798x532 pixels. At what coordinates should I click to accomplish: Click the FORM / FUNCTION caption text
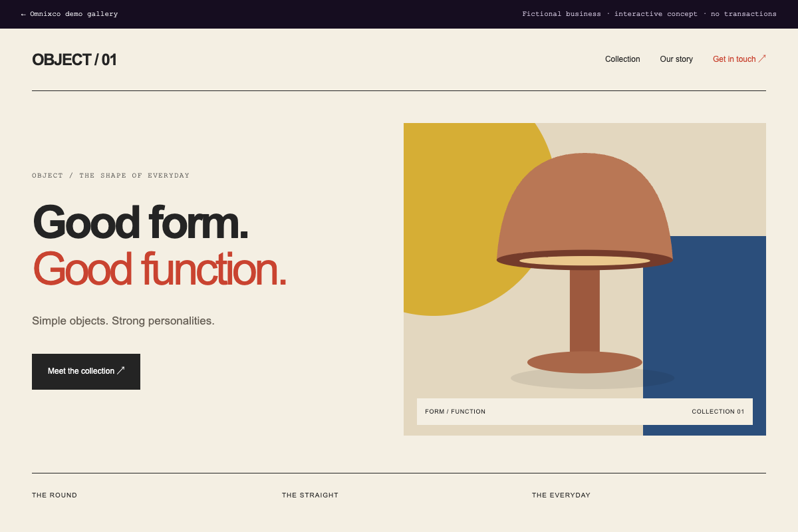click(x=456, y=412)
